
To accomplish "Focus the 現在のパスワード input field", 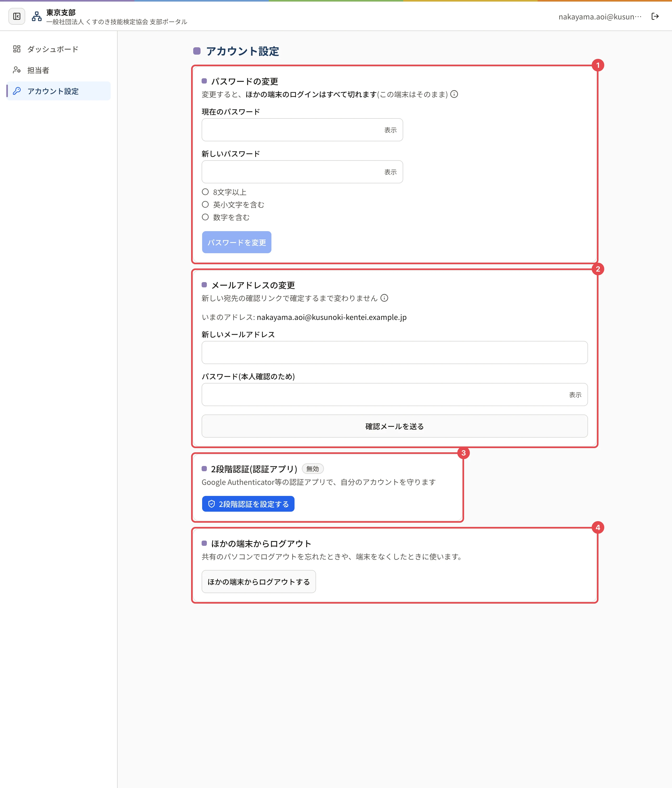I will tap(302, 130).
